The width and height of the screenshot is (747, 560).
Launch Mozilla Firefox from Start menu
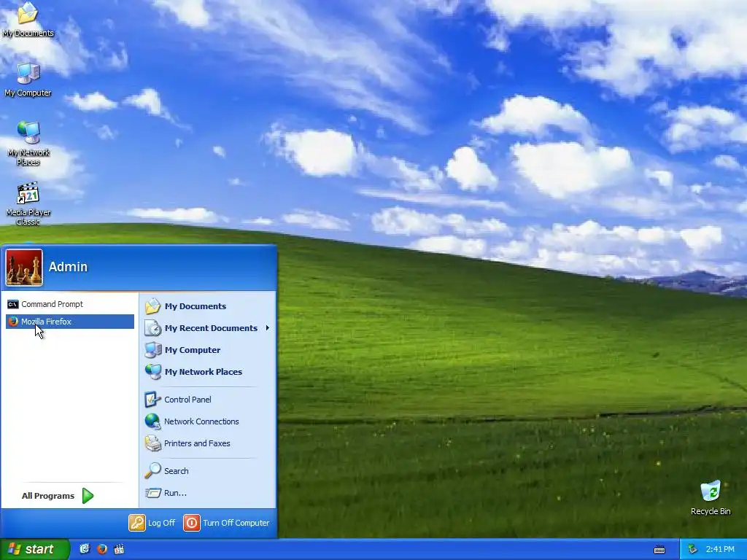(x=70, y=322)
